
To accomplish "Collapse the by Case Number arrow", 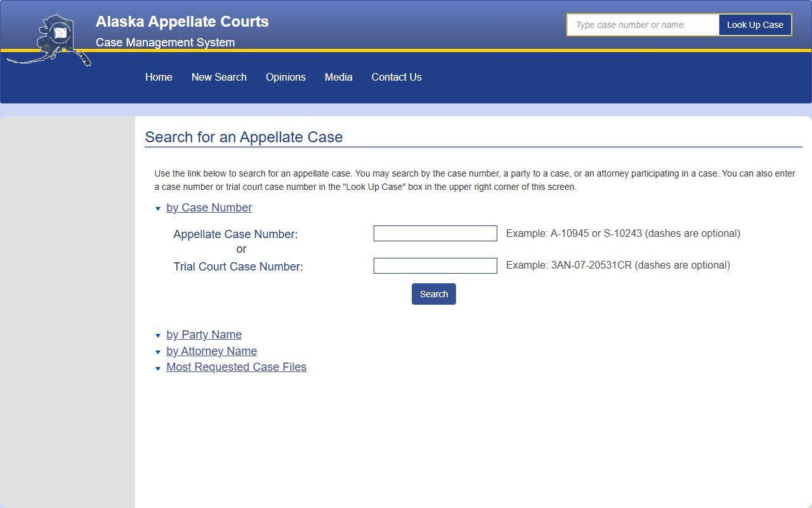I will pyautogui.click(x=158, y=209).
